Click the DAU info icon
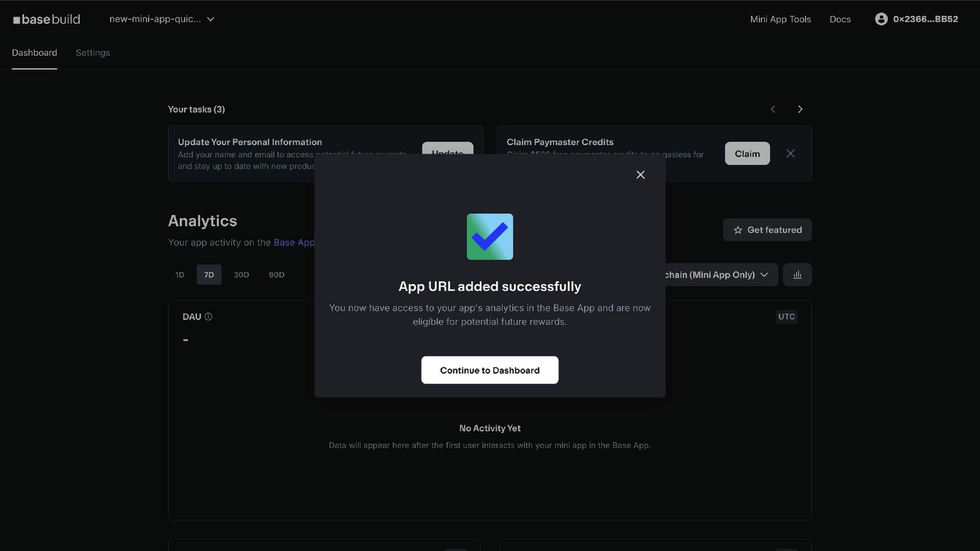This screenshot has width=980, height=551. point(208,317)
